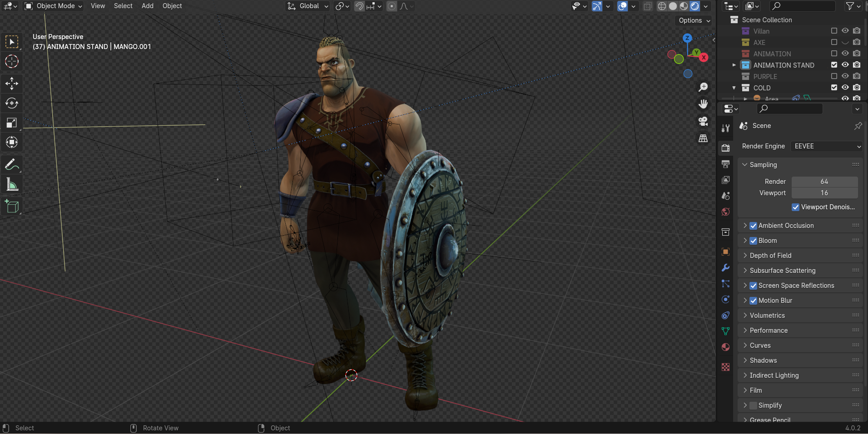Screen dimensions: 868x434
Task: Open the Object Constraints tab
Action: pos(726,315)
